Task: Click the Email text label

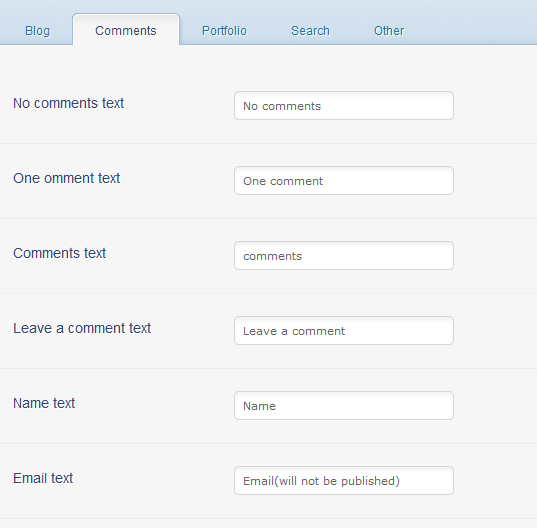Action: click(43, 478)
